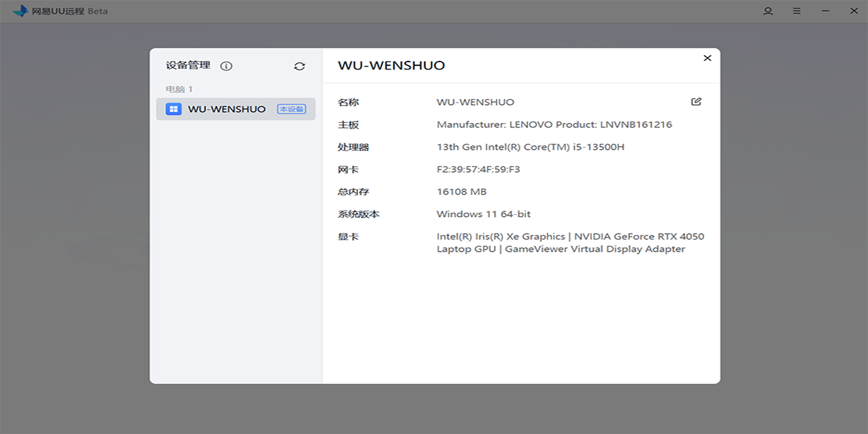Open the hamburger menu in title bar
This screenshot has height=434, width=868.
click(796, 11)
